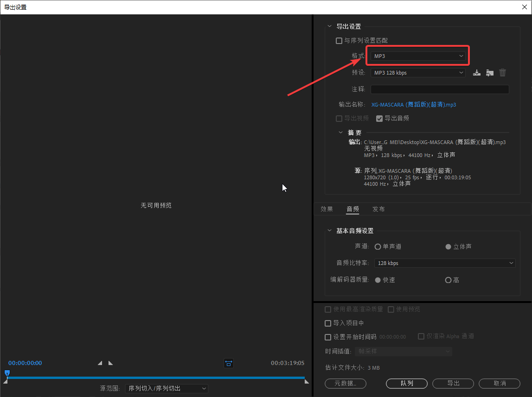Open 时间插值 帧采样 dropdown

click(x=404, y=351)
